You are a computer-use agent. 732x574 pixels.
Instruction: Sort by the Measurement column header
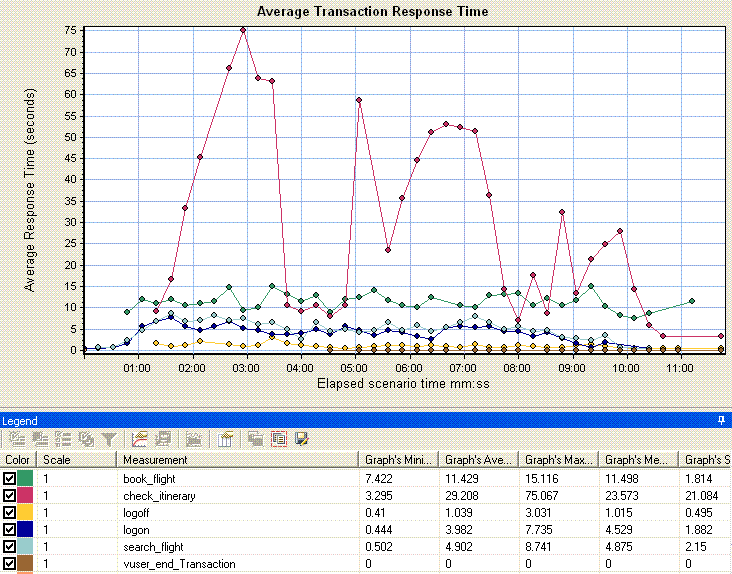click(x=236, y=459)
